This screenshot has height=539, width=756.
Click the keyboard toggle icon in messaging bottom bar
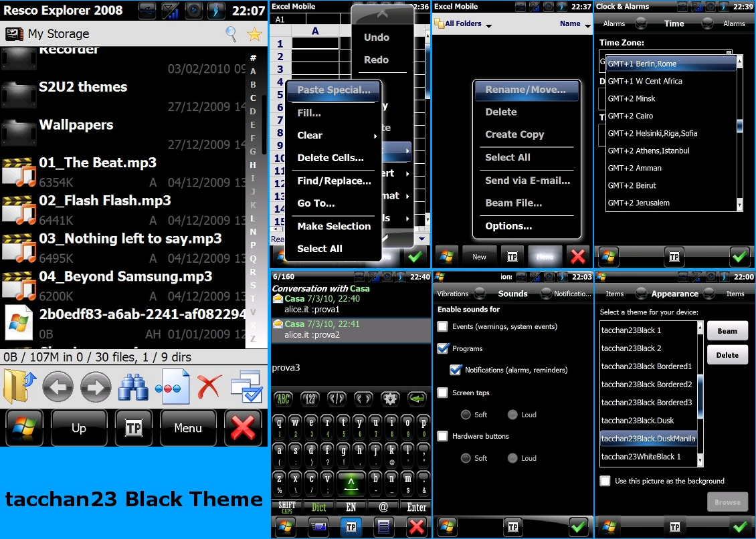click(x=318, y=526)
